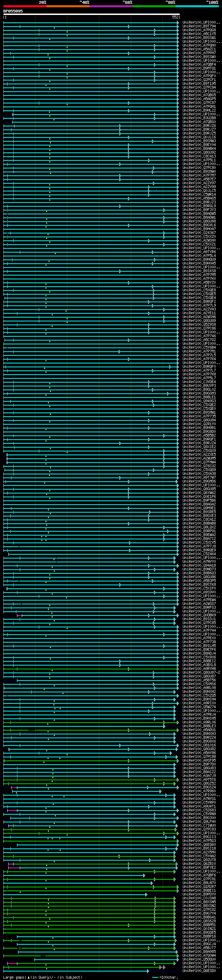Select hit label UniRef100_A5C1Y5
This screenshot has width=222, height=980.
(199, 34)
